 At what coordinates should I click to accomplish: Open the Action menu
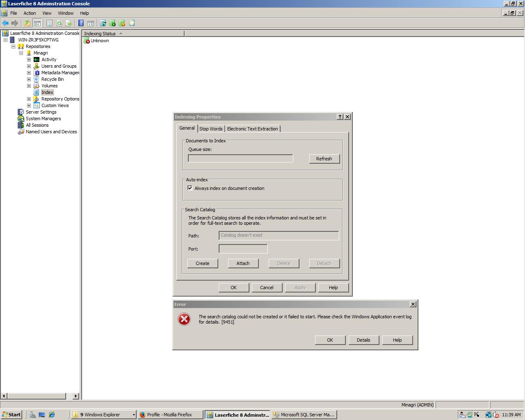coord(30,13)
